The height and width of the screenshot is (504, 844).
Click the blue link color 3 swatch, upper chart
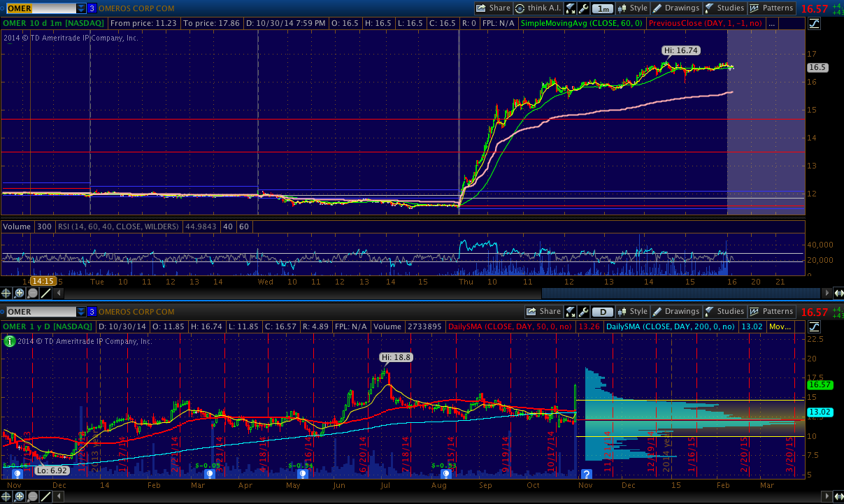92,8
